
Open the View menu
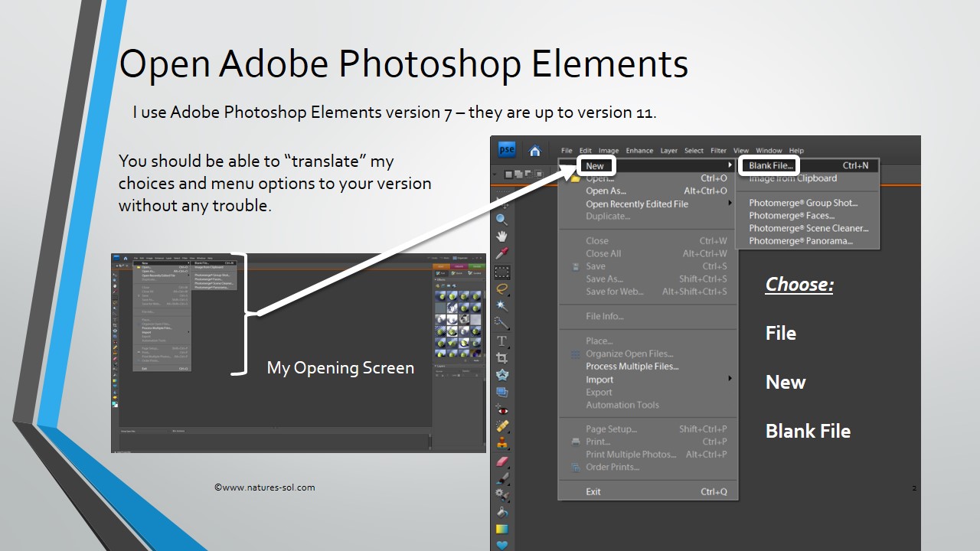(740, 151)
